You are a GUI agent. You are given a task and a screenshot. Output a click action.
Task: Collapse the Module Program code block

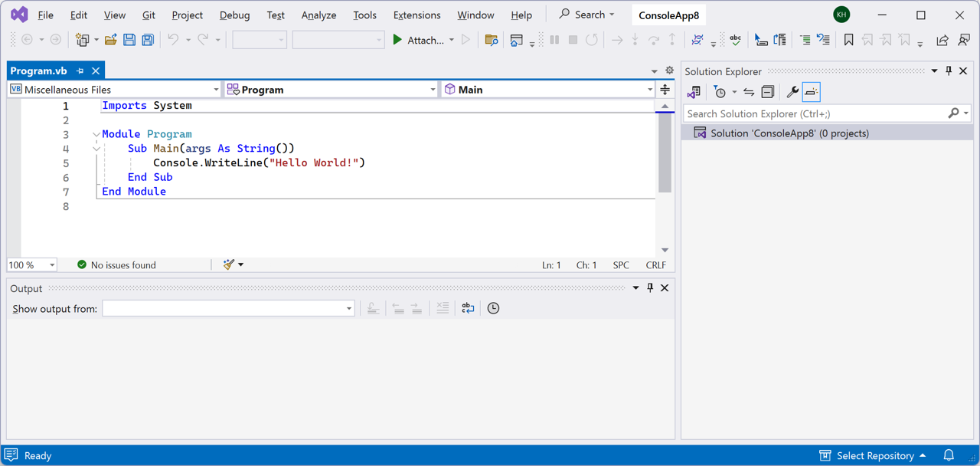96,134
